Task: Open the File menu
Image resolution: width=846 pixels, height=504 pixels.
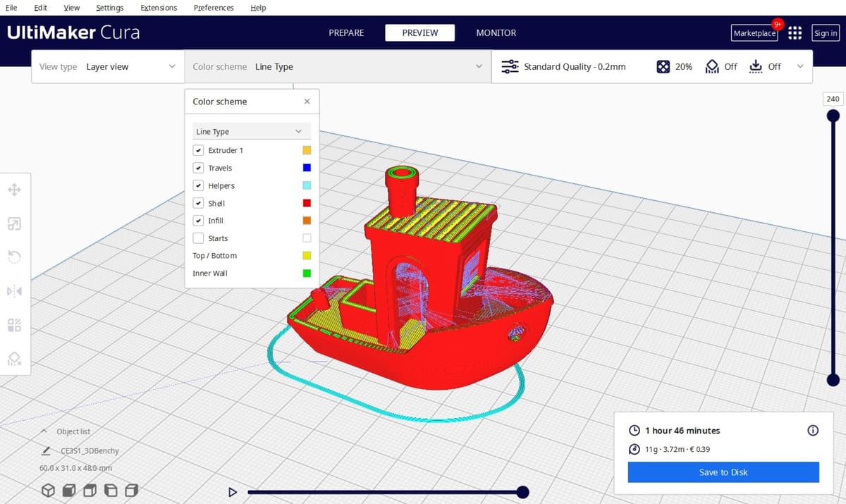Action: click(11, 8)
